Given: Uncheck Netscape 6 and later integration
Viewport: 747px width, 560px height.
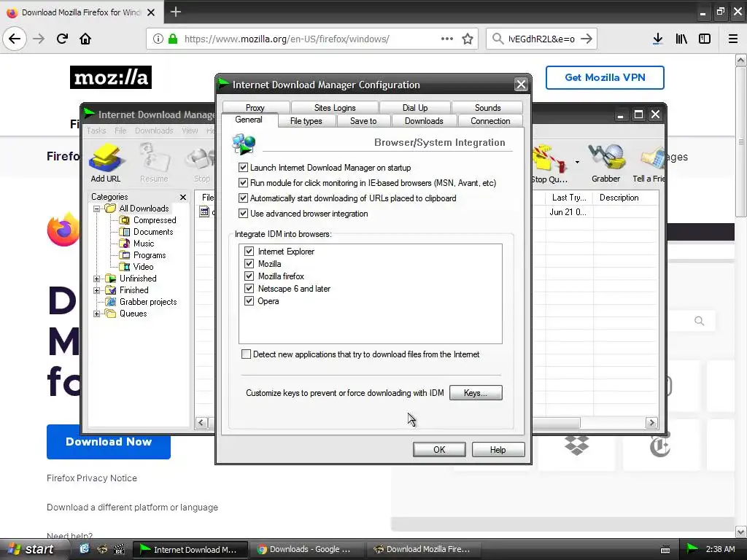Looking at the screenshot, I should [x=249, y=288].
